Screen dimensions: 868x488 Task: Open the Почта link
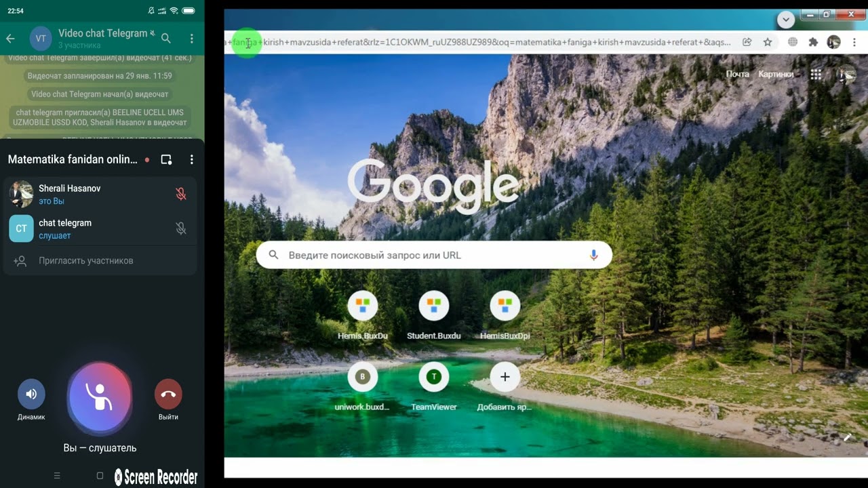(x=738, y=74)
